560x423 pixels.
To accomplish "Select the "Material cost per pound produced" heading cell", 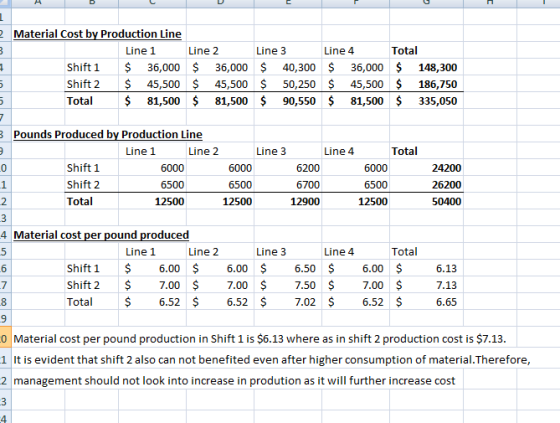I will 101,235.
